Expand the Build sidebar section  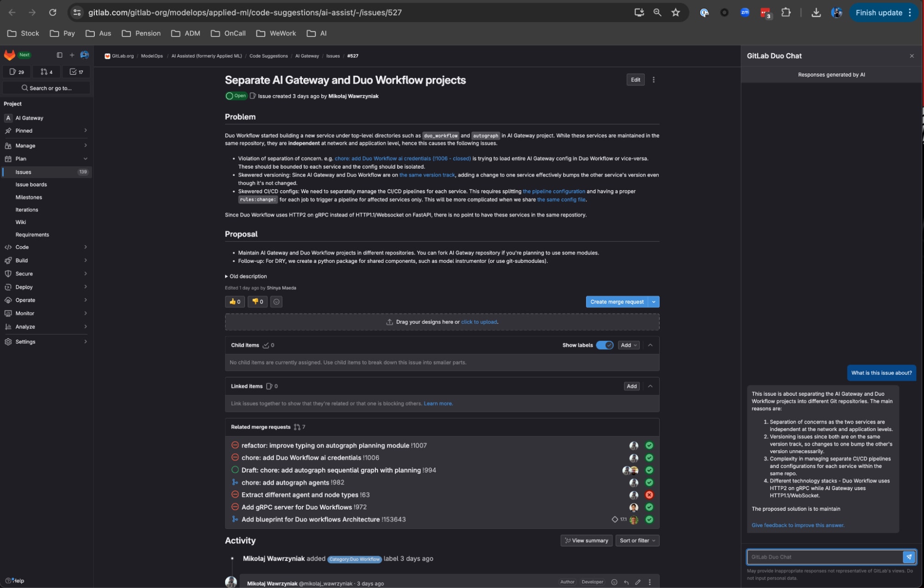(x=46, y=261)
